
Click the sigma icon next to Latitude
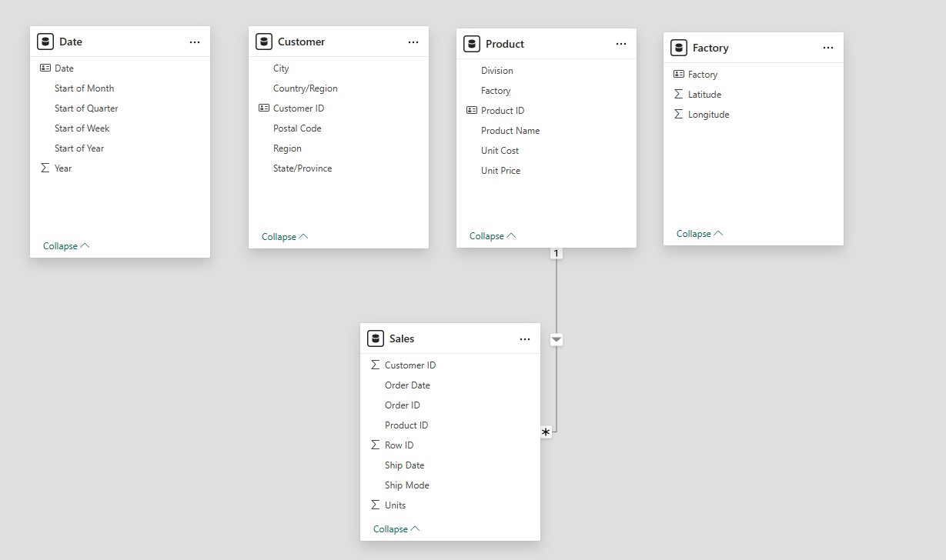point(678,95)
